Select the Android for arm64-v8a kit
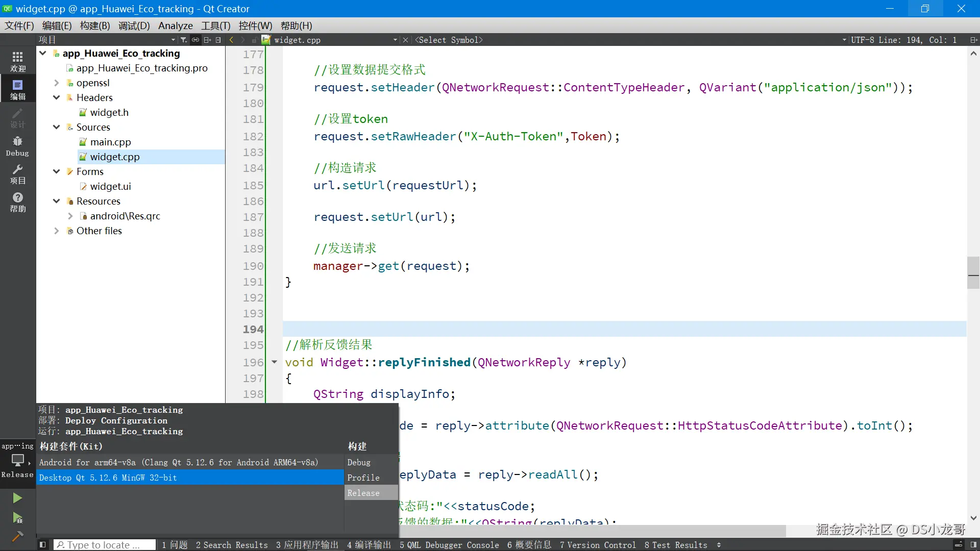Screen dimensions: 980x551 179,462
